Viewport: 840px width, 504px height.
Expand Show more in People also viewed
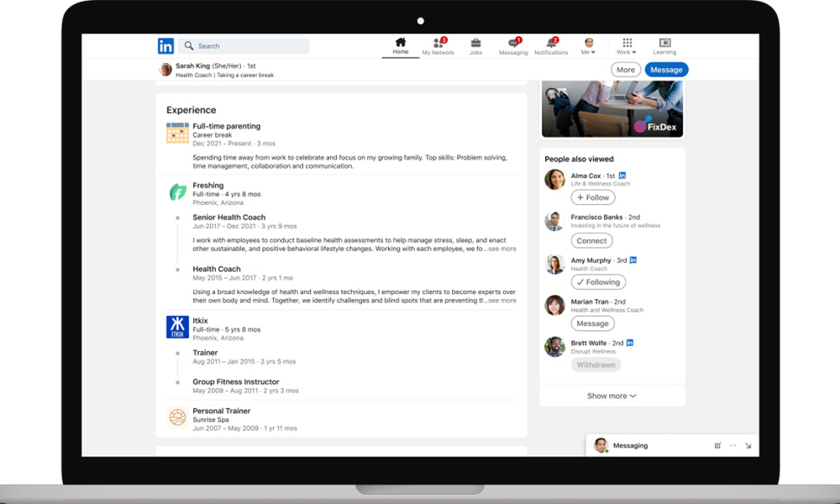[612, 396]
